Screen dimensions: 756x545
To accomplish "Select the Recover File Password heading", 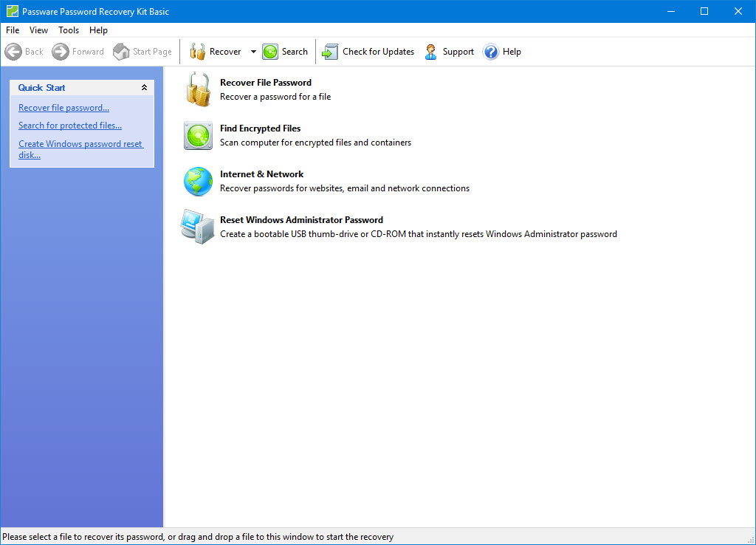I will [266, 83].
